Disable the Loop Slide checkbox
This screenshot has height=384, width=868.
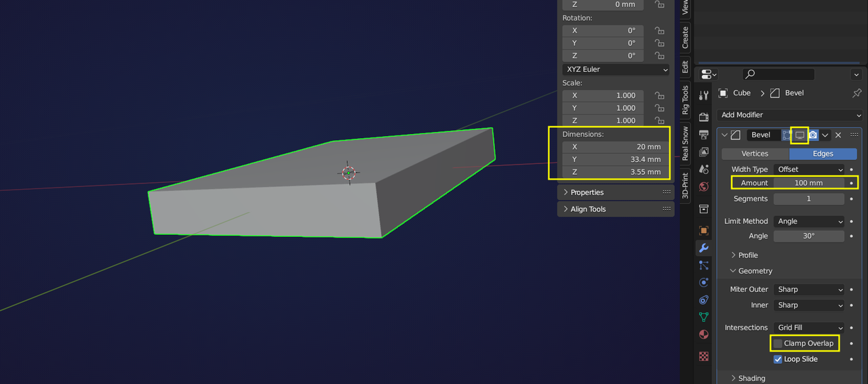coord(778,359)
